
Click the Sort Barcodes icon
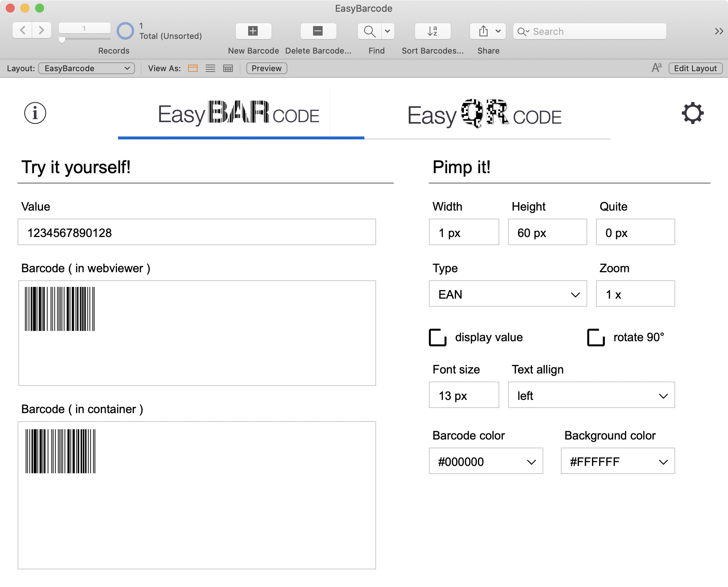click(433, 31)
